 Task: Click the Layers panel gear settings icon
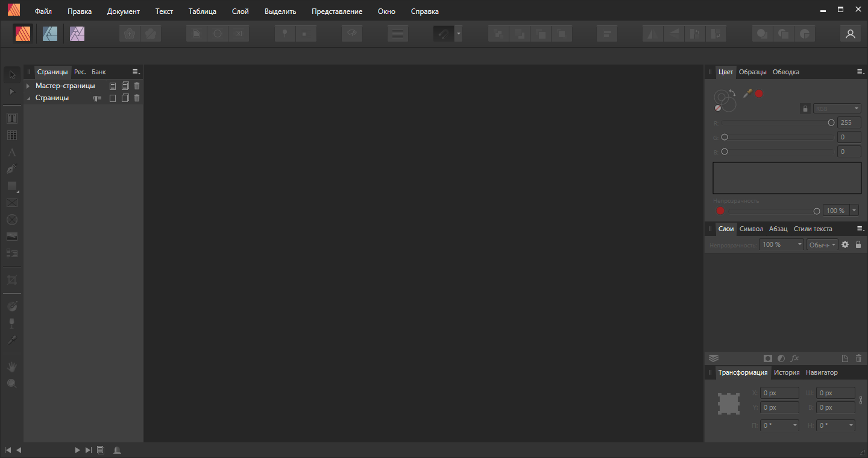(845, 244)
